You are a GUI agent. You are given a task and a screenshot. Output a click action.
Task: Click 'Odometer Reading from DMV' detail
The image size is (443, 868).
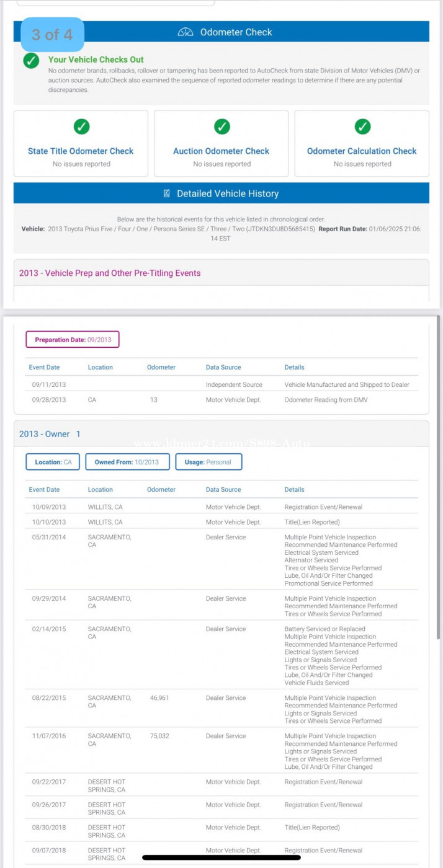point(326,400)
